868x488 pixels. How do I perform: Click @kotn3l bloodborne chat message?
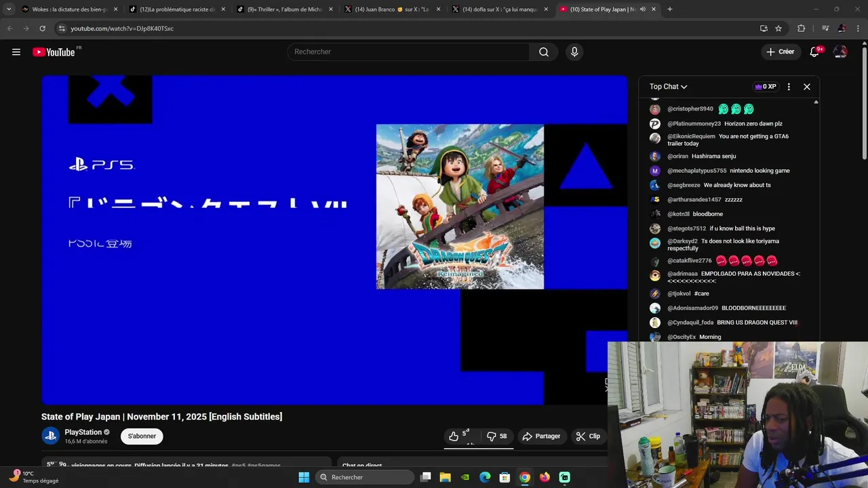point(707,214)
